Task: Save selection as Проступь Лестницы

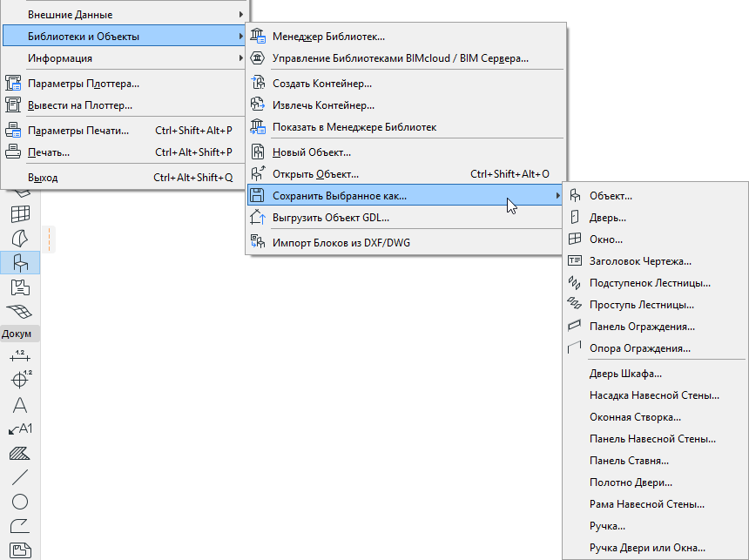Action: pyautogui.click(x=655, y=304)
